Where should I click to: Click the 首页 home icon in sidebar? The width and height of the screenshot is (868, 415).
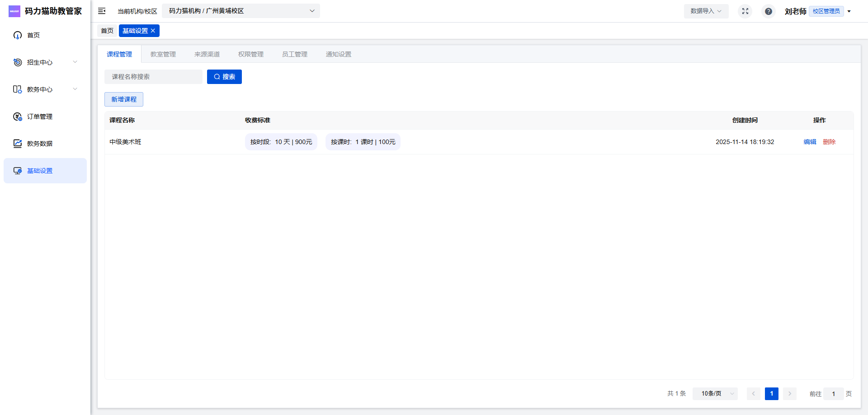tap(18, 35)
